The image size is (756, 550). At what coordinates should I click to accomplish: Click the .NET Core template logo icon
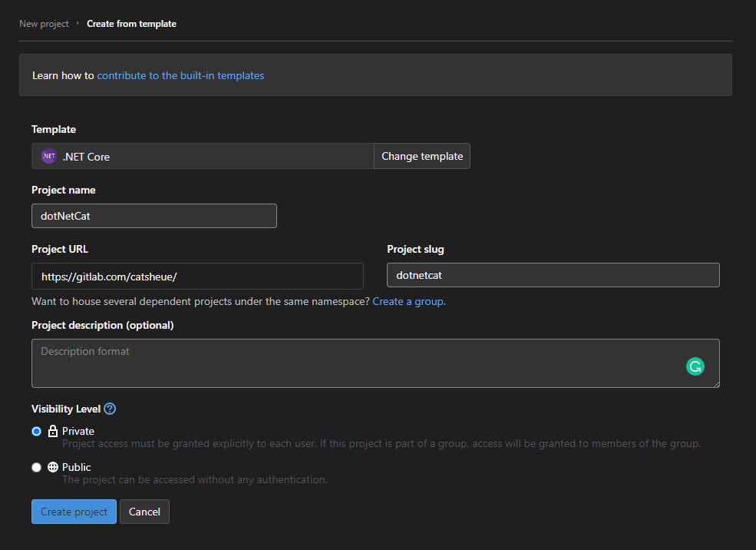tap(49, 156)
